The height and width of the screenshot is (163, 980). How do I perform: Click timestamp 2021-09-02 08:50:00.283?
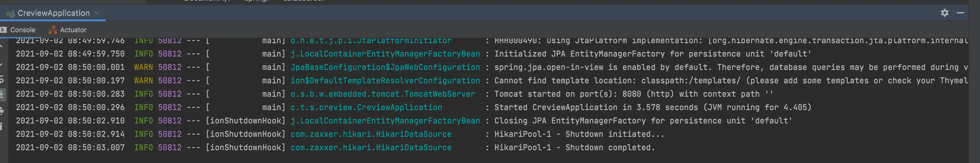pyautogui.click(x=70, y=94)
